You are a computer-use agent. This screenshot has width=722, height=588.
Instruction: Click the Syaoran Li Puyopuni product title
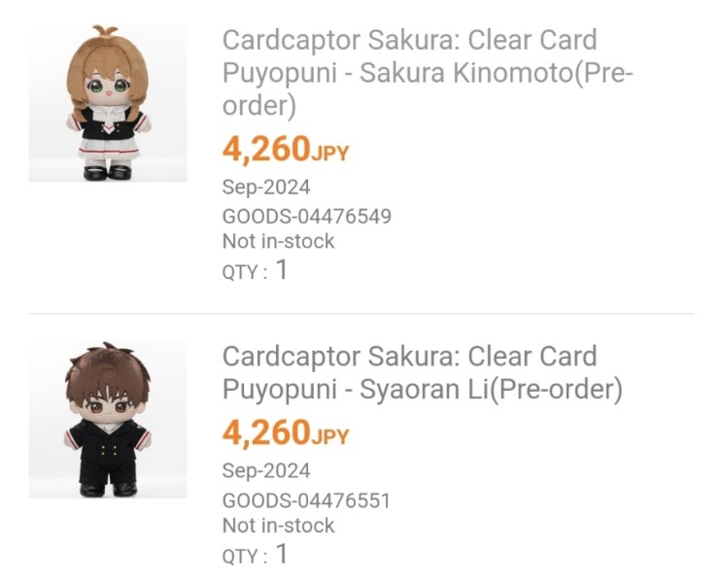(x=423, y=372)
